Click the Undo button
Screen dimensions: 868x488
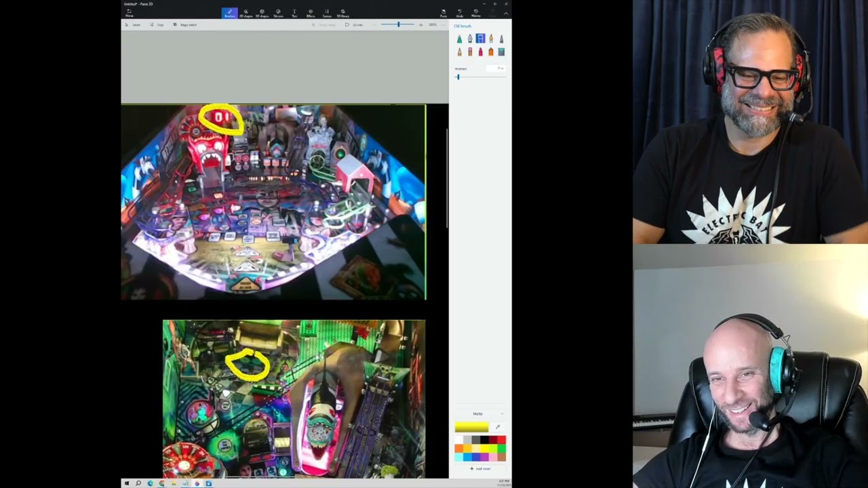[x=460, y=13]
